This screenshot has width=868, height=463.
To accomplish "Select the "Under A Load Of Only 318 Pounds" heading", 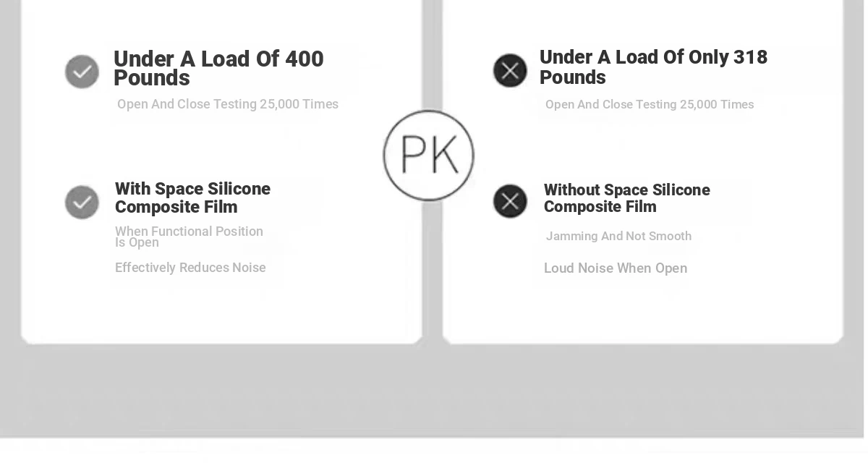I will coord(652,67).
